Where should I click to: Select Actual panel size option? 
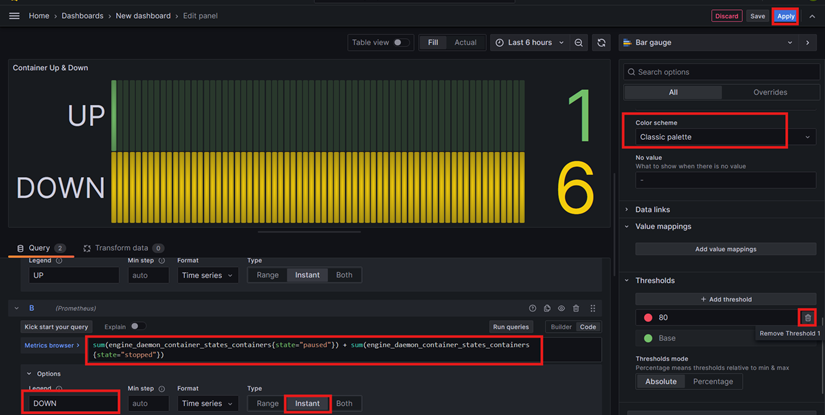click(x=465, y=43)
